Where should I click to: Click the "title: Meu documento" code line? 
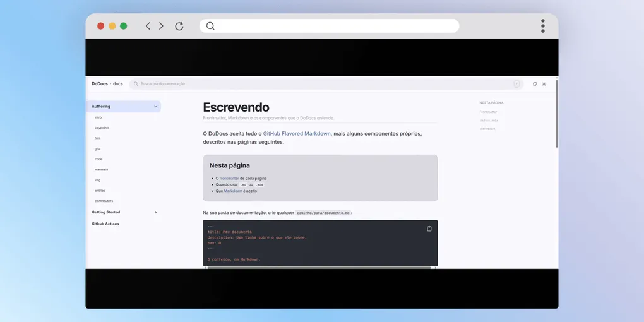(x=230, y=232)
